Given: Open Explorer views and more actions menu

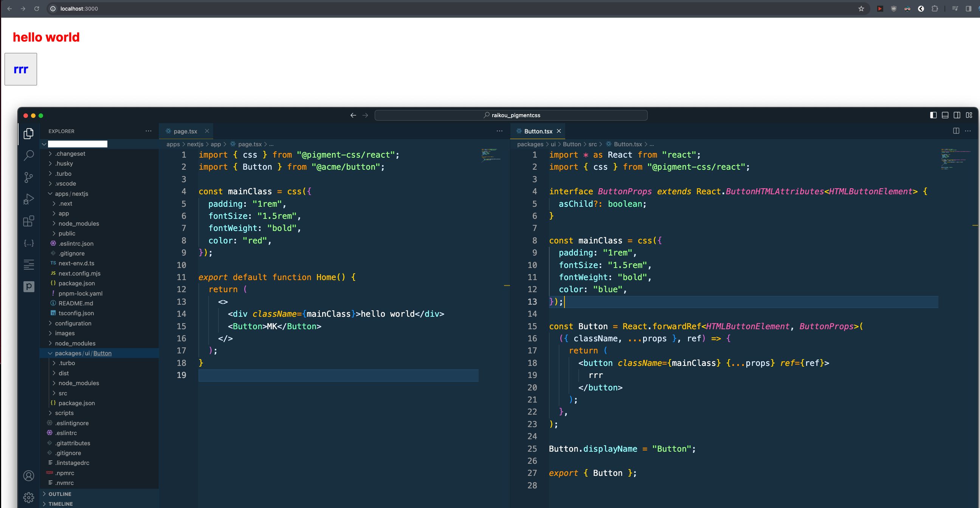Looking at the screenshot, I should pos(148,131).
